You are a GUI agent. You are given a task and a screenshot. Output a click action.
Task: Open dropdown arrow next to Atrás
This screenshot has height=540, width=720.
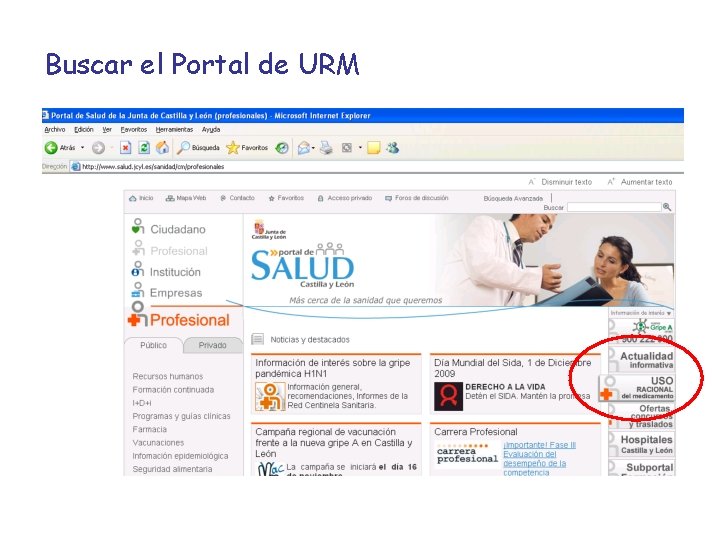[x=83, y=147]
